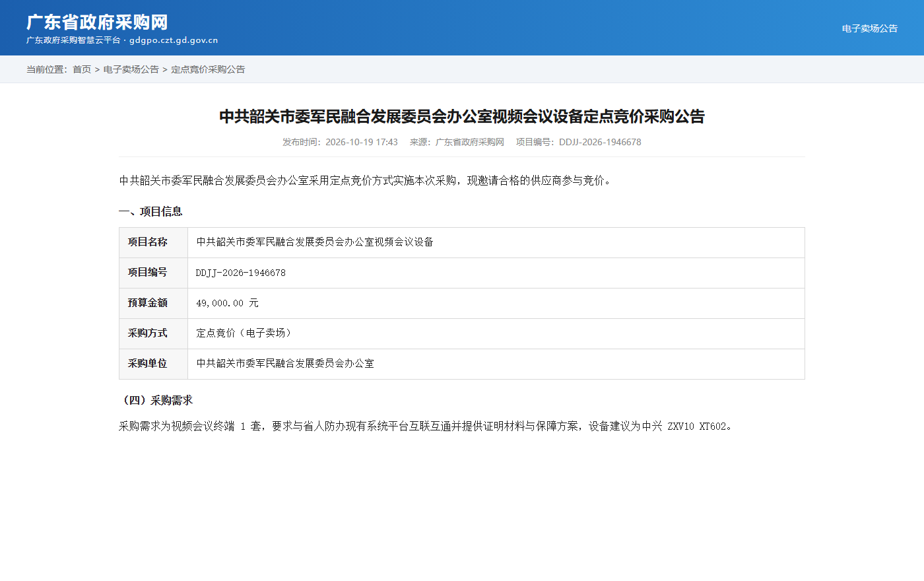Select the （四）采购需求 heading
This screenshot has width=924, height=581.
[x=156, y=400]
